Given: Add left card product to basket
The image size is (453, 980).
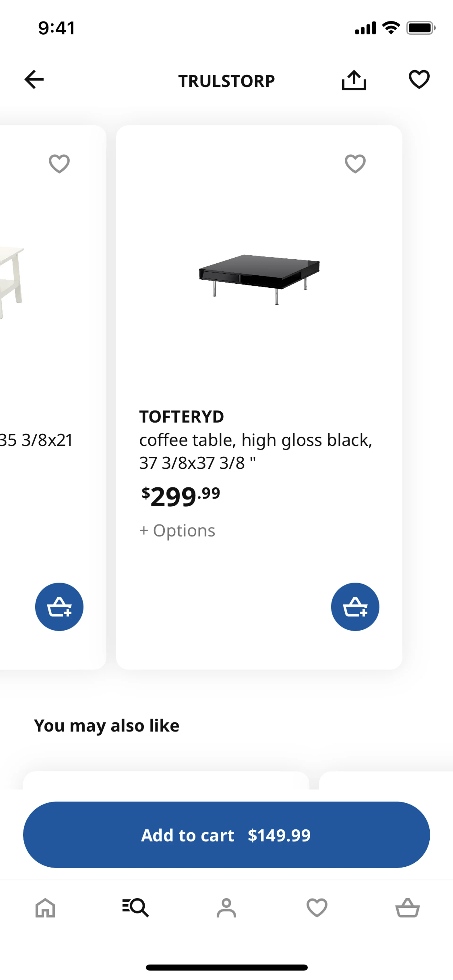Looking at the screenshot, I should point(59,606).
